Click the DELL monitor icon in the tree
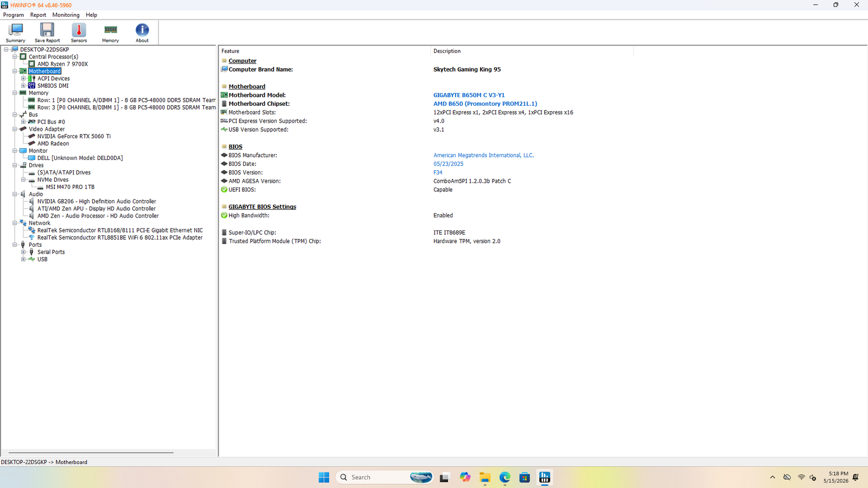The height and width of the screenshot is (488, 868). click(x=32, y=158)
